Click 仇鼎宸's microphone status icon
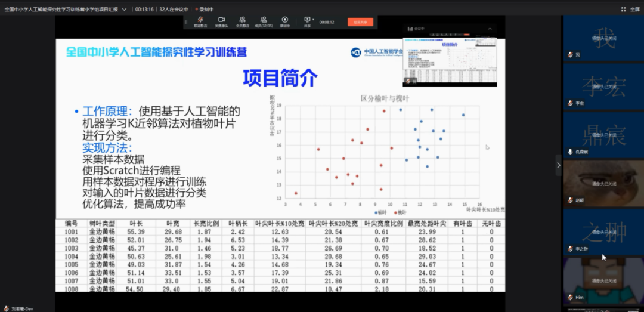 pos(570,152)
